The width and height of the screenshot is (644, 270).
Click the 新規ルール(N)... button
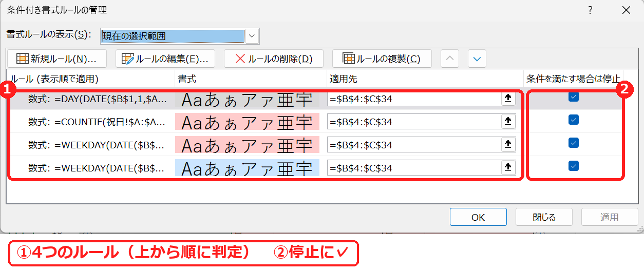[56, 59]
